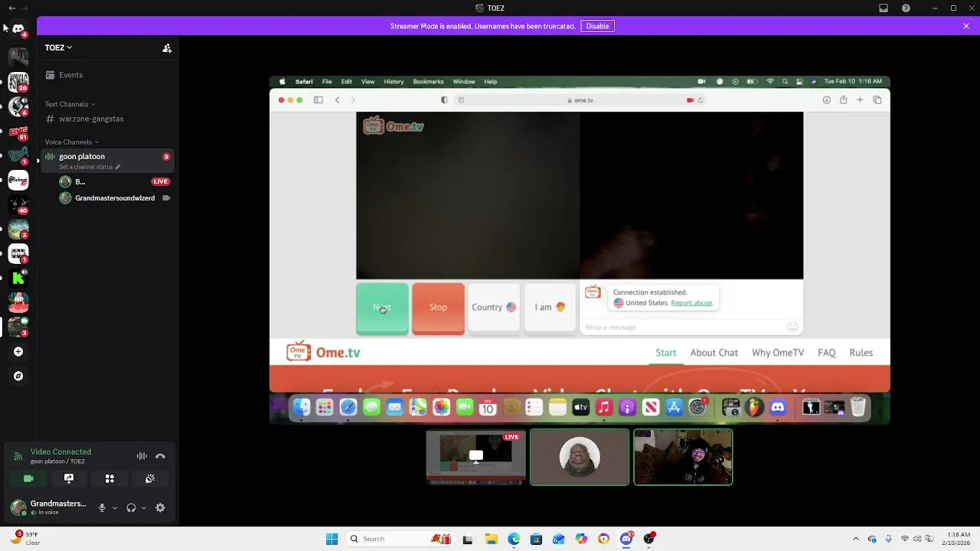Share your screen from voice panel

(69, 478)
